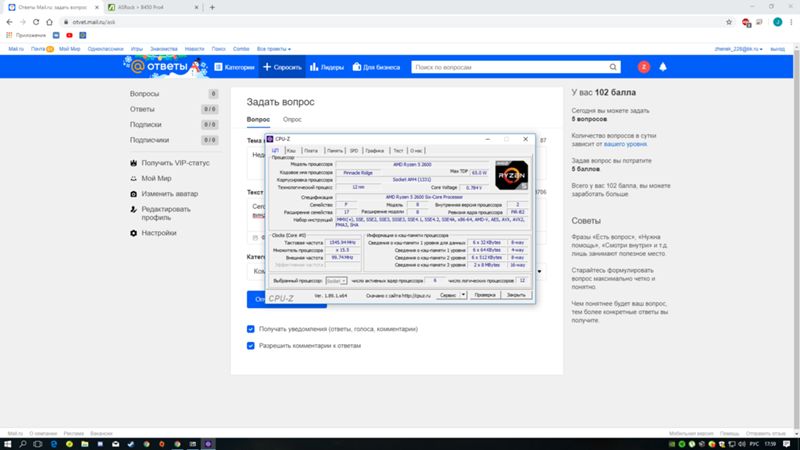
Task: Open Мобильная версия footer link
Action: [691, 433]
